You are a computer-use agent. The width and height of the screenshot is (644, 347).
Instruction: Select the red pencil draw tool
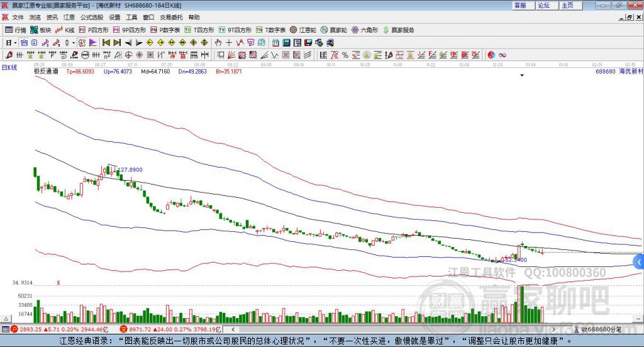coord(9,55)
